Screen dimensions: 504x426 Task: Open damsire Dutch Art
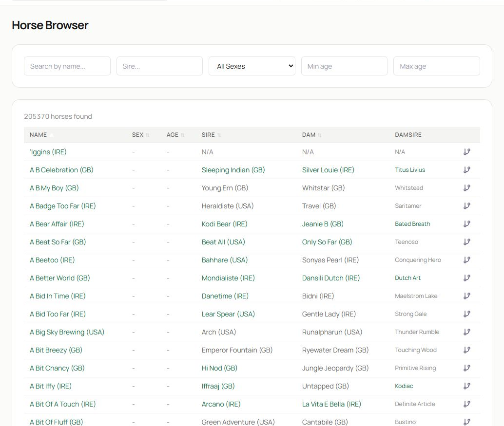[x=407, y=278]
